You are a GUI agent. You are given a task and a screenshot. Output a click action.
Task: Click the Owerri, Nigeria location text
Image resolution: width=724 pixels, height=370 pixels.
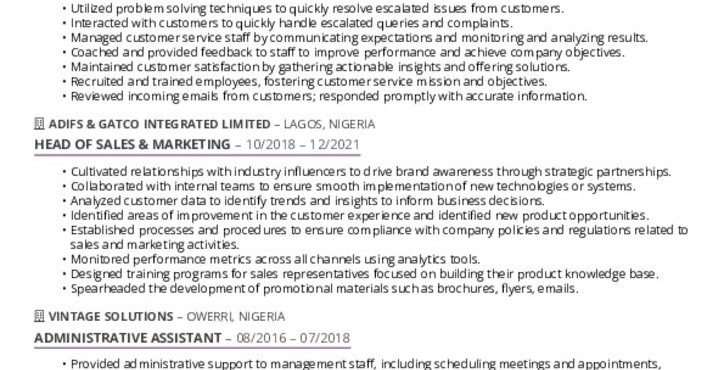235,316
